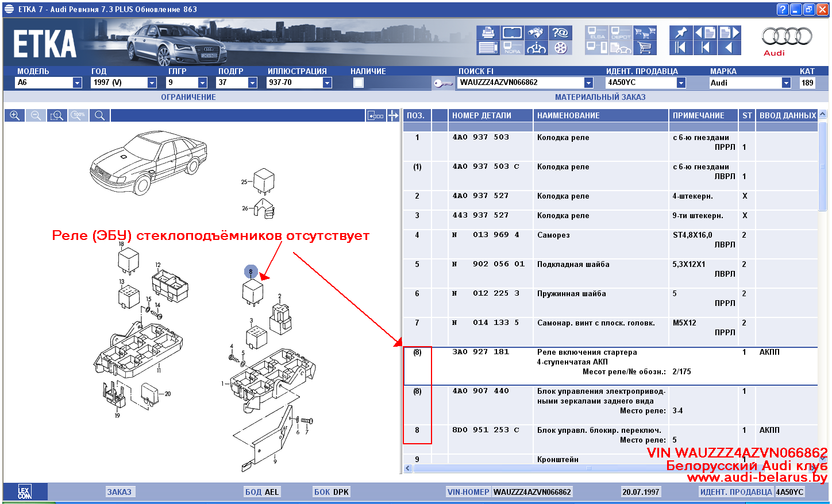Image resolution: width=832 pixels, height=504 pixels.
Task: Click callout number 8 in the illustration
Action: point(251,272)
